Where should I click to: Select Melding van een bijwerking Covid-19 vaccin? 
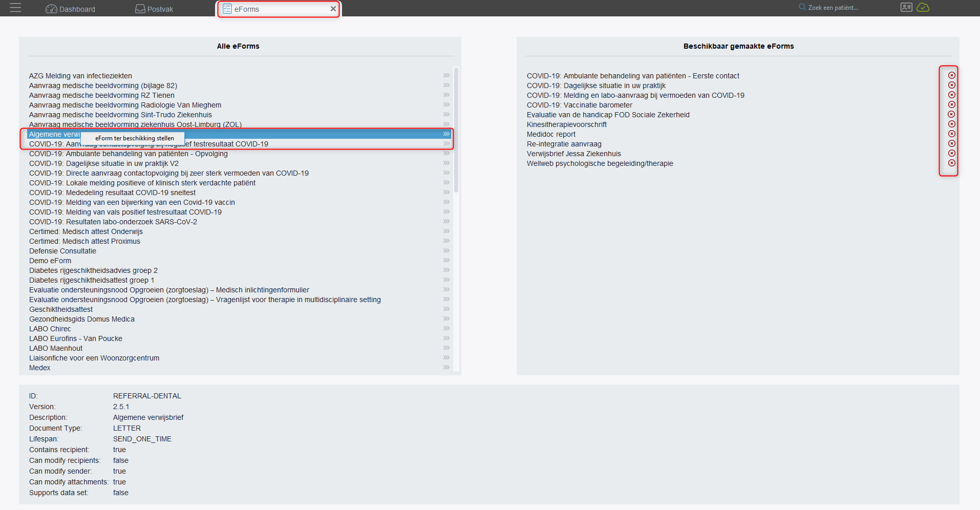[x=240, y=202]
